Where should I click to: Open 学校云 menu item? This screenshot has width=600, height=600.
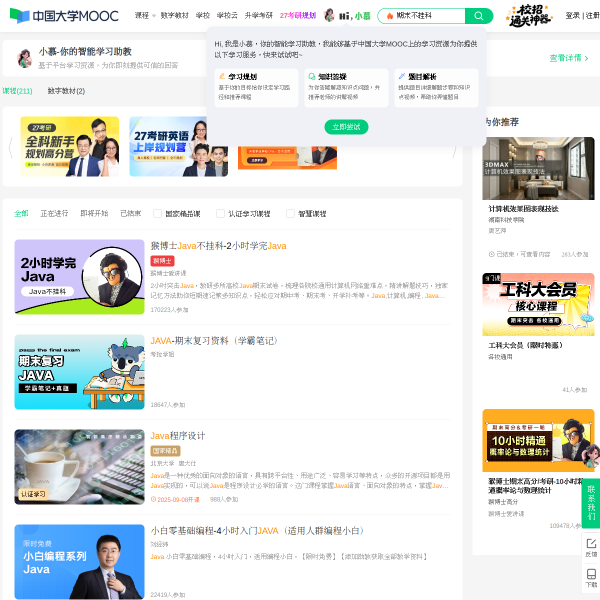(x=227, y=16)
